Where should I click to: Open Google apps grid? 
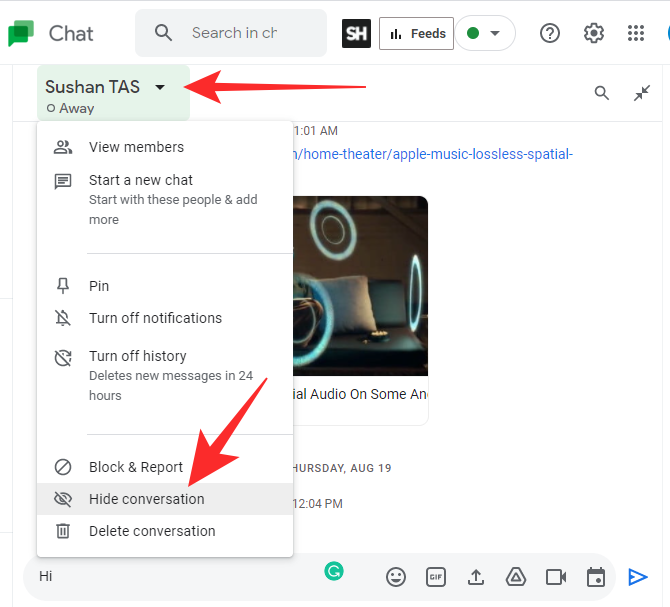tap(636, 33)
